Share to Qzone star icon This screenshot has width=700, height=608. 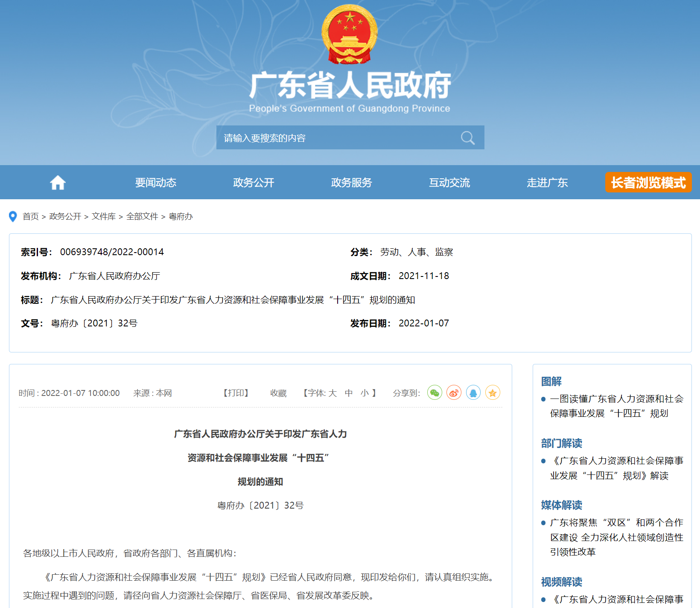[493, 393]
